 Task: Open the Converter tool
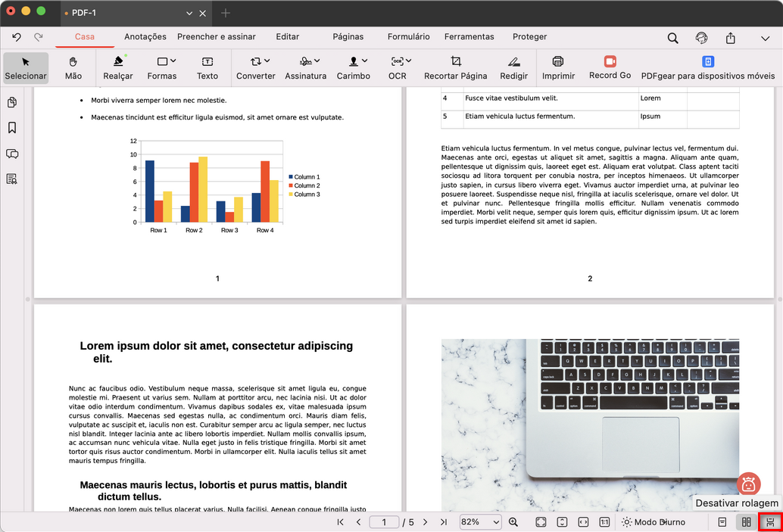tap(256, 68)
